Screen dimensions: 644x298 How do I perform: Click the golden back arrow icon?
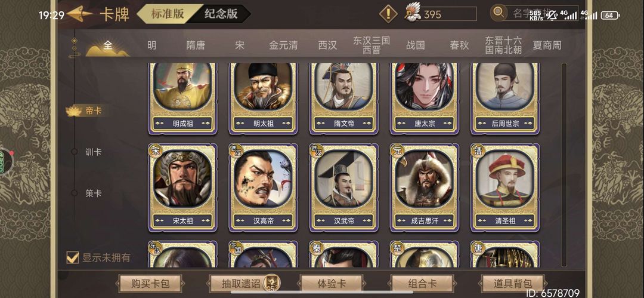[x=80, y=14]
